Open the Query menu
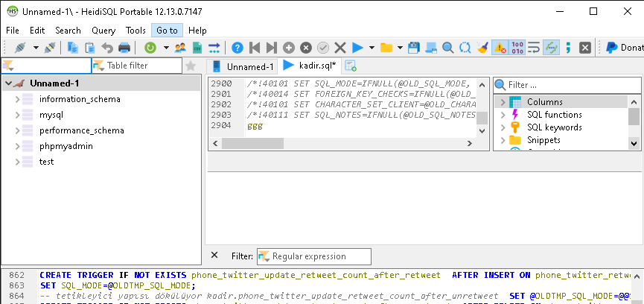 103,31
